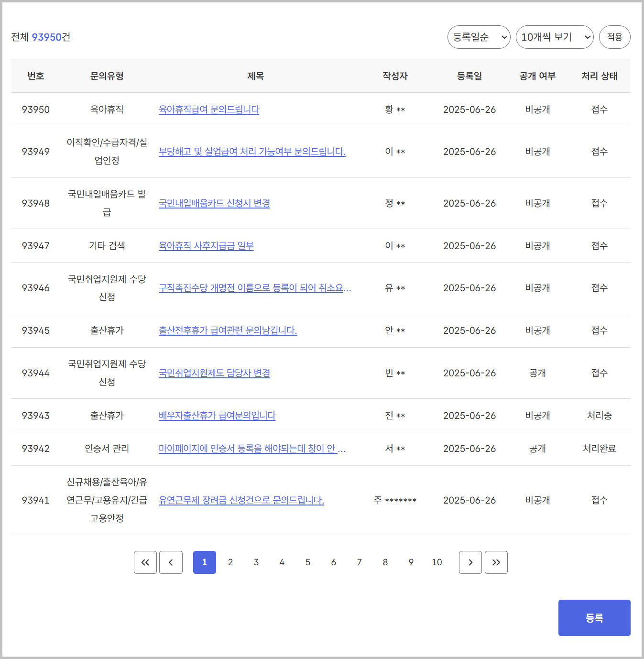
Task: Click author 황 ** in row 93950
Action: 395,110
